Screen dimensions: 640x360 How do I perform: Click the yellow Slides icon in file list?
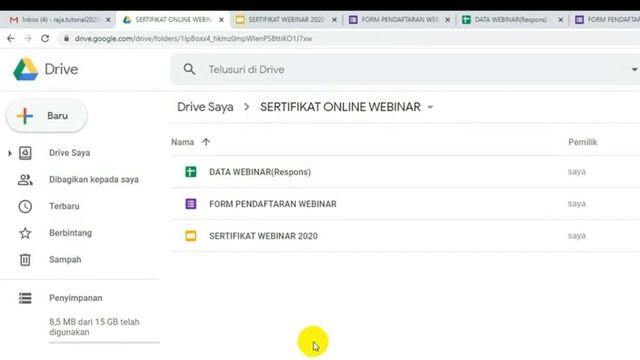click(x=191, y=236)
